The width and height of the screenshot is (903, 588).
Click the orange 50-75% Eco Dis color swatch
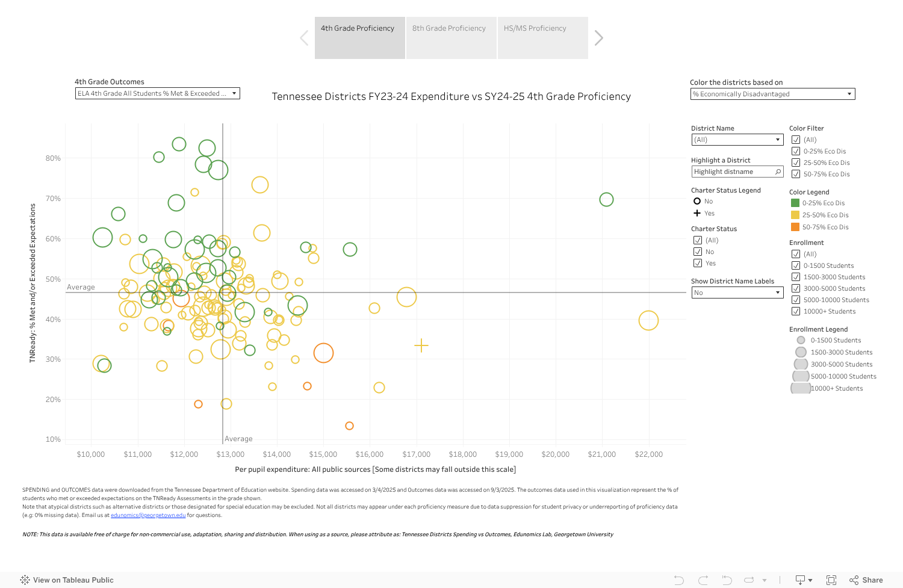pyautogui.click(x=796, y=227)
